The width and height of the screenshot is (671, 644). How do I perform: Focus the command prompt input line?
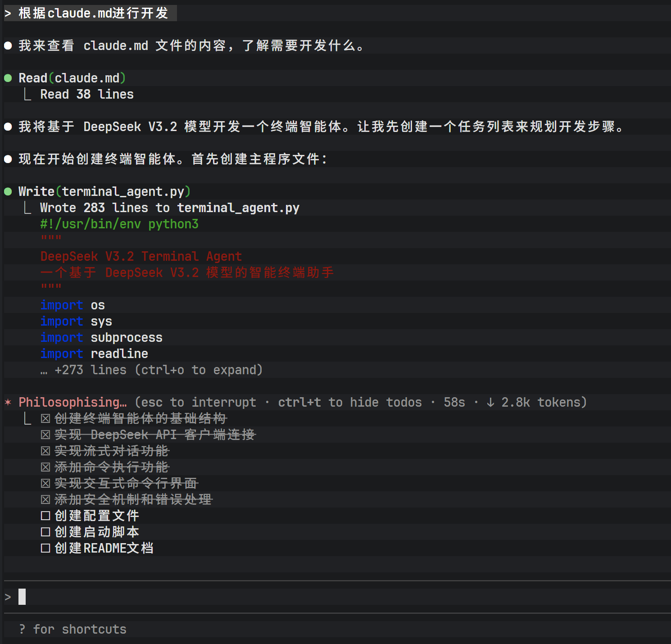(315, 597)
